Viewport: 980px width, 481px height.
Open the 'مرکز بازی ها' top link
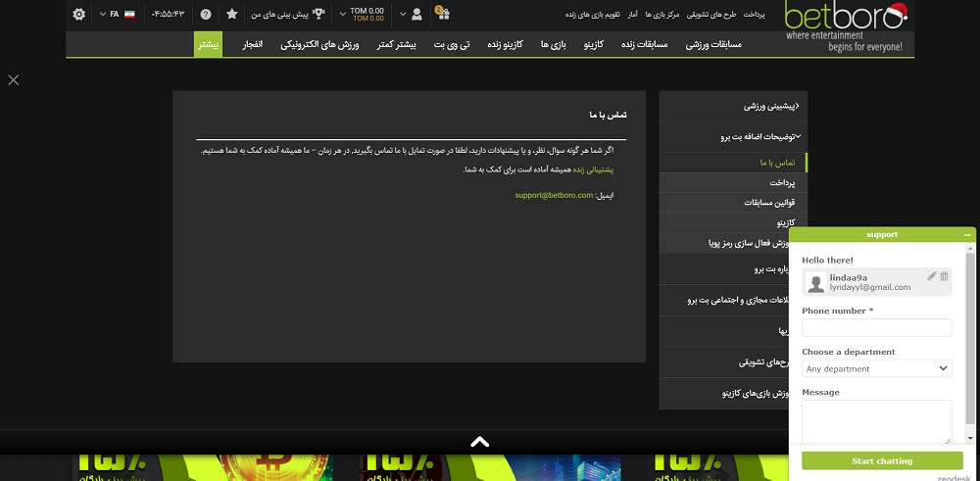point(661,14)
